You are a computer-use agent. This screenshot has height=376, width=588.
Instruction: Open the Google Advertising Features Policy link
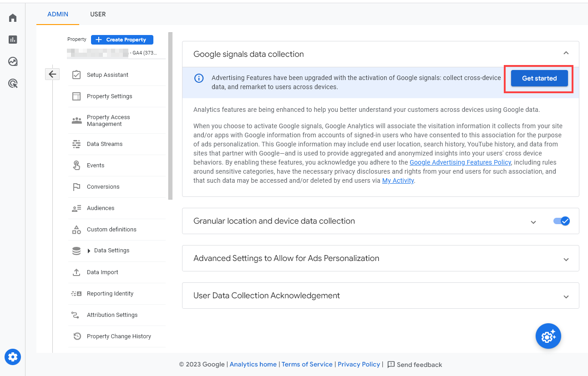tap(460, 162)
